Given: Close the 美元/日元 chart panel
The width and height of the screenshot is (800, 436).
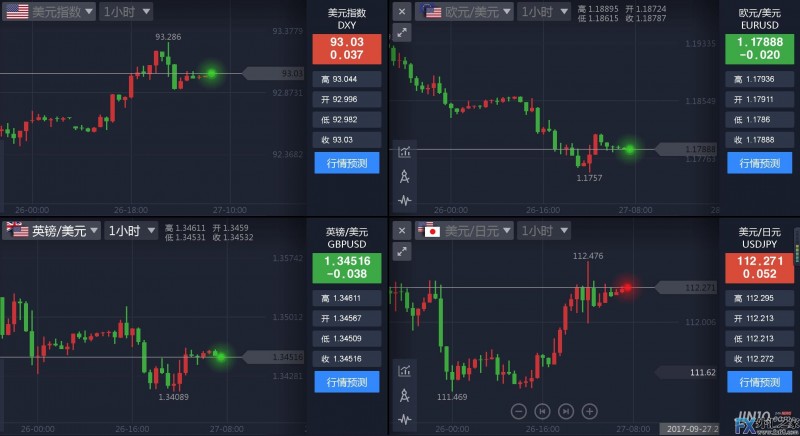Looking at the screenshot, I should 402,230.
